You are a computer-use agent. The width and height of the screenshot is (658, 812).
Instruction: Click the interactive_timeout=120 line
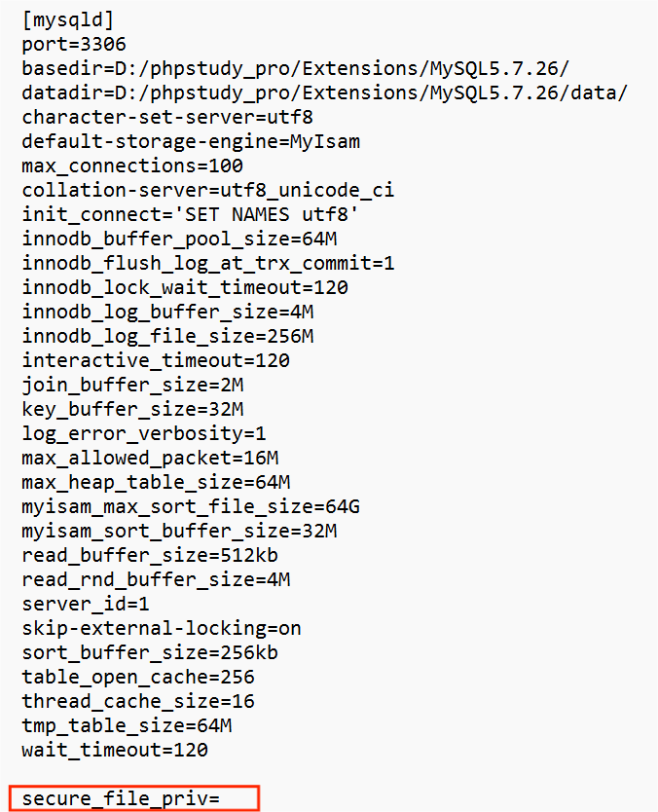(156, 361)
